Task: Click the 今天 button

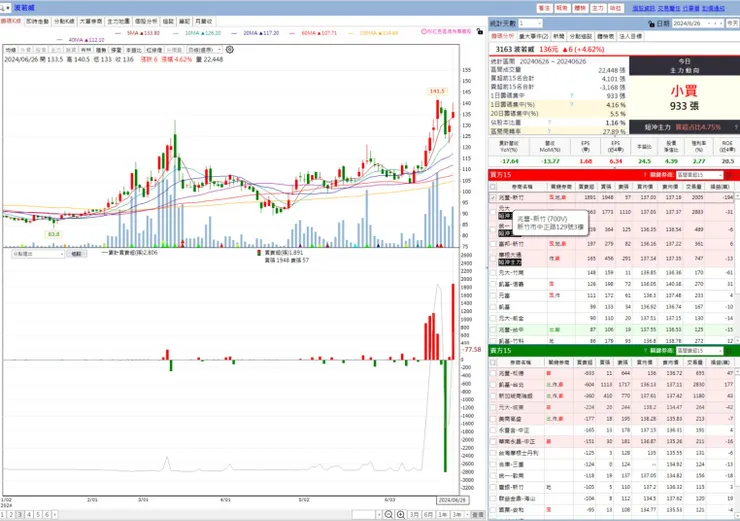Action: point(732,23)
